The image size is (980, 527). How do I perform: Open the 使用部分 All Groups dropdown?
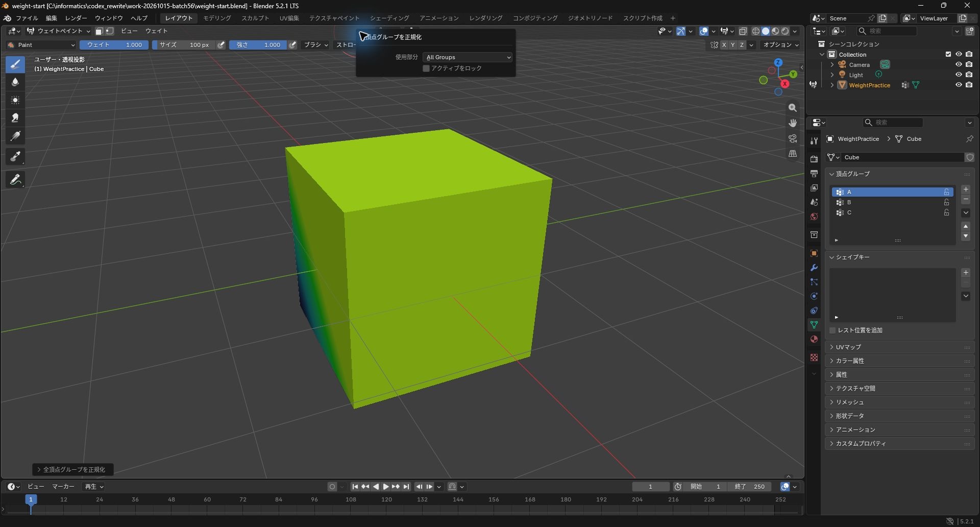click(468, 57)
